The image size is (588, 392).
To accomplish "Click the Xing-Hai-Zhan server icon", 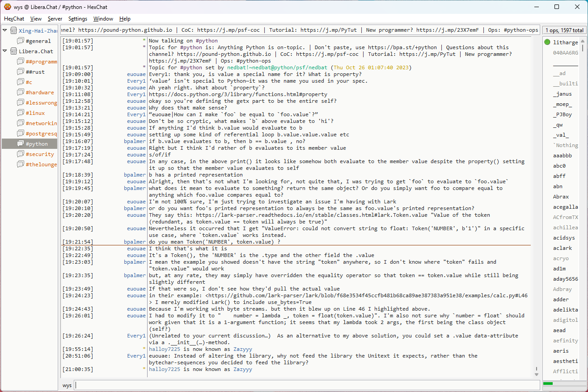I will coord(13,31).
